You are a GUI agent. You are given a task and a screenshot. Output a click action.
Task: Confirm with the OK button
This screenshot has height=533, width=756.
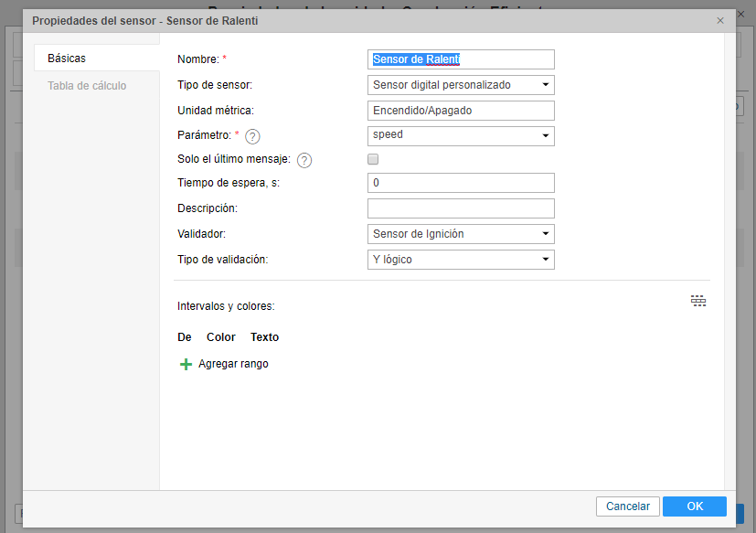click(x=694, y=506)
